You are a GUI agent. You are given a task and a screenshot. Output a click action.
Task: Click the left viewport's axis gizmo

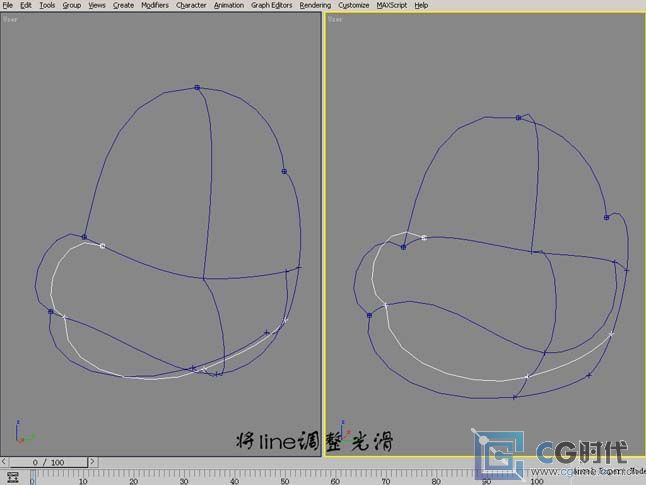tap(24, 434)
